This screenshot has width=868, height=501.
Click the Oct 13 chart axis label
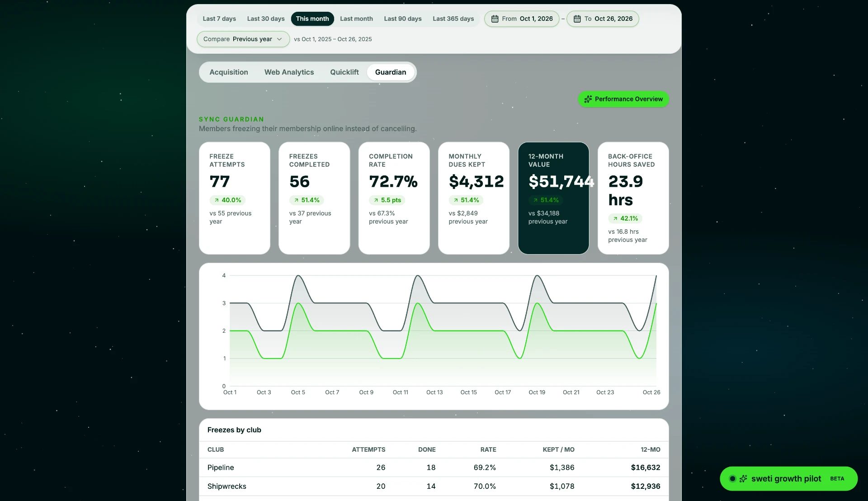coord(434,392)
